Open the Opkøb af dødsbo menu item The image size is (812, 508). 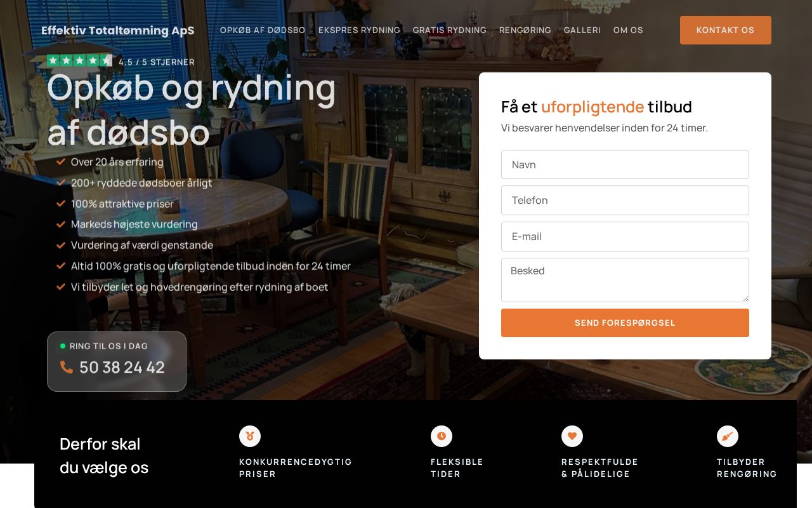click(263, 30)
